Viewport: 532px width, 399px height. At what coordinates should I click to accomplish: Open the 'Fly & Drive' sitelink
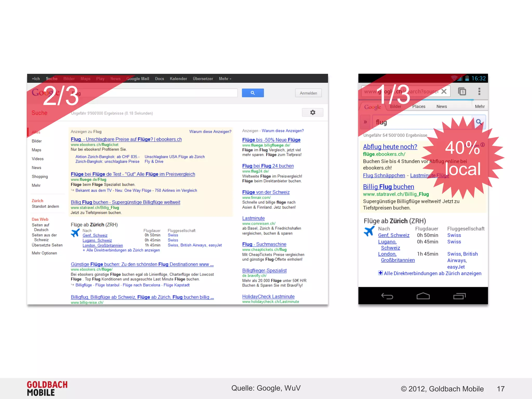click(x=154, y=161)
